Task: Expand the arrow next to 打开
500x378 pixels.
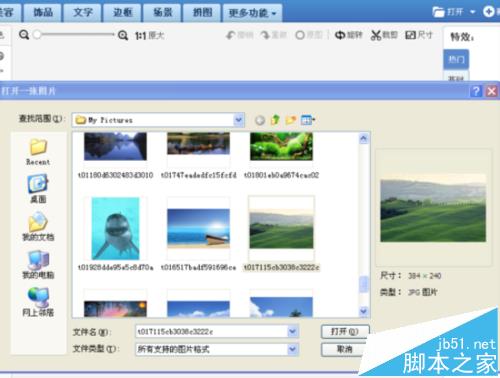Action: point(473,12)
